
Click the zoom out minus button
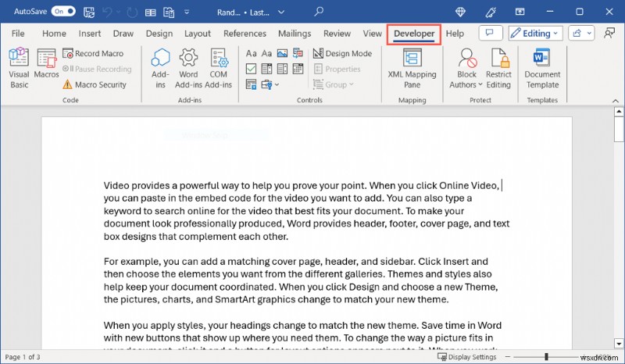pos(508,357)
